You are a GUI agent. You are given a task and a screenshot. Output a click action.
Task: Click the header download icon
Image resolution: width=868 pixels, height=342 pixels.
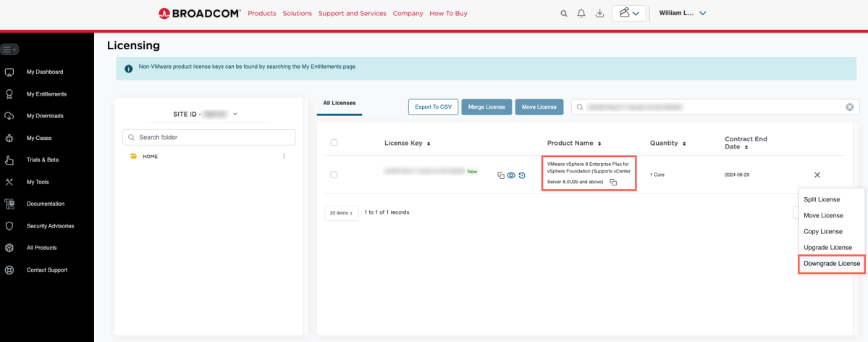pyautogui.click(x=599, y=14)
